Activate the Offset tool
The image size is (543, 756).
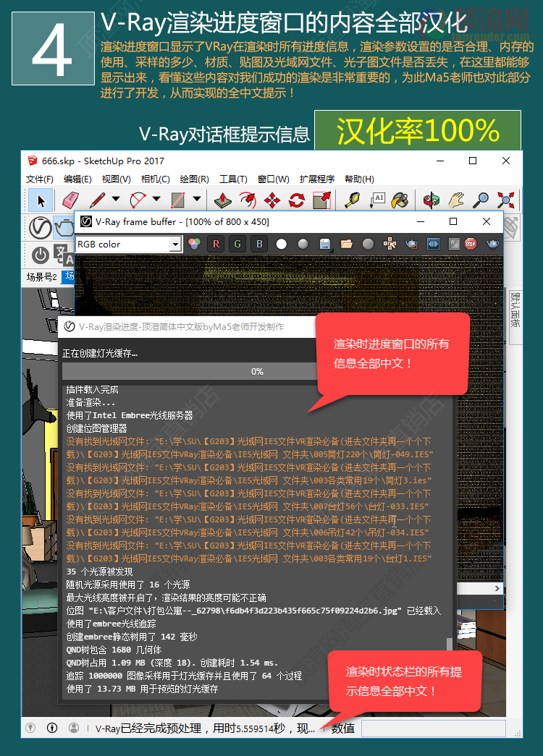pyautogui.click(x=248, y=200)
